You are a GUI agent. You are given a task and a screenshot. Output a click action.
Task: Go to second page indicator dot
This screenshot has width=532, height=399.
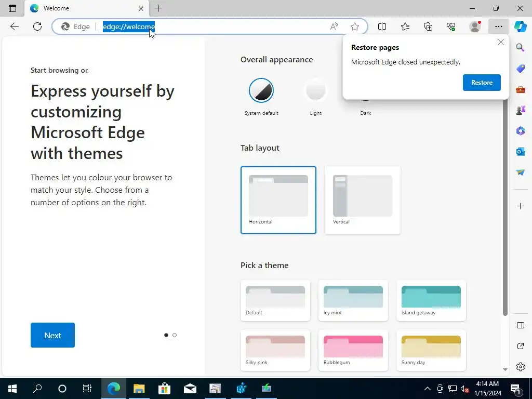click(175, 335)
